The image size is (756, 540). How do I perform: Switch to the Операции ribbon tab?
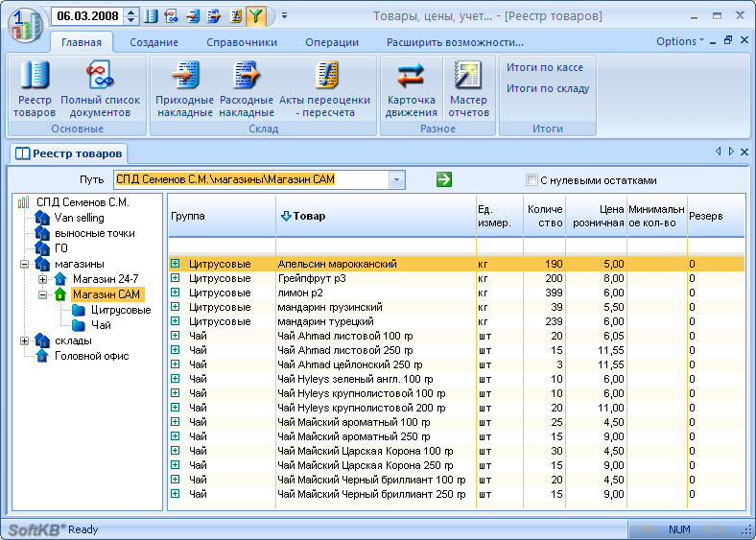point(332,42)
